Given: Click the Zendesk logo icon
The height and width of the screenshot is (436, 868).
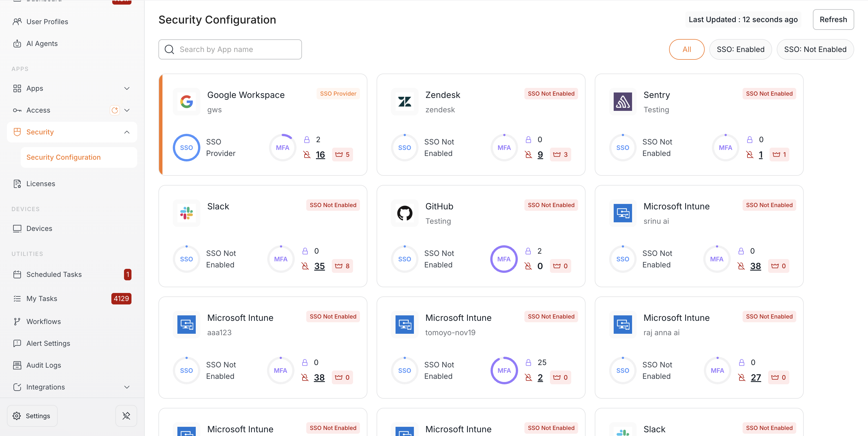Looking at the screenshot, I should click(404, 101).
